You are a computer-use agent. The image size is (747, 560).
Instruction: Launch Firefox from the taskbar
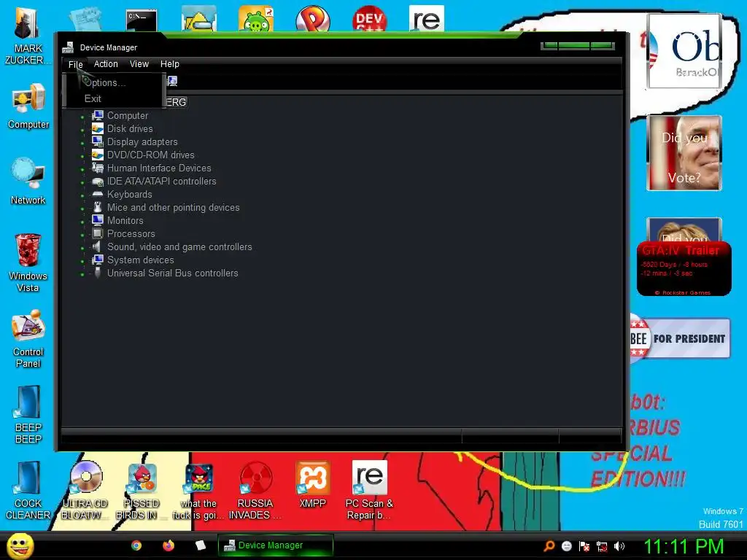click(169, 545)
